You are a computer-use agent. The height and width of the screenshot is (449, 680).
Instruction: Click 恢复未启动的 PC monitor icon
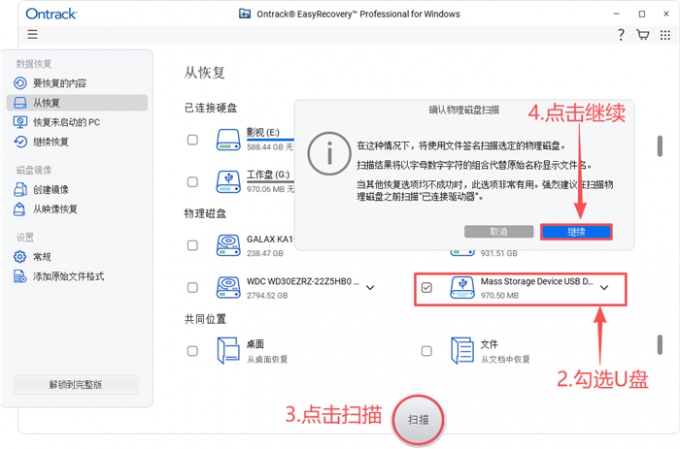[20, 122]
